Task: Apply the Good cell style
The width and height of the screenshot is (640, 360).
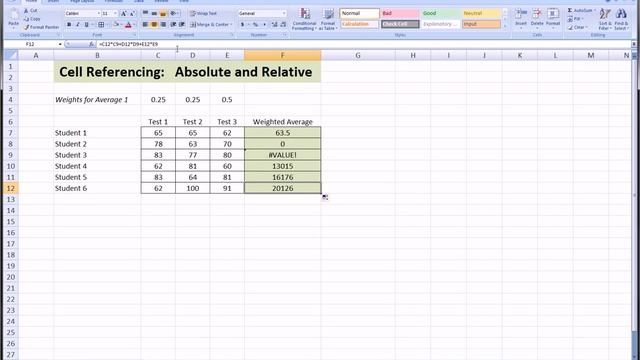Action: [x=440, y=13]
